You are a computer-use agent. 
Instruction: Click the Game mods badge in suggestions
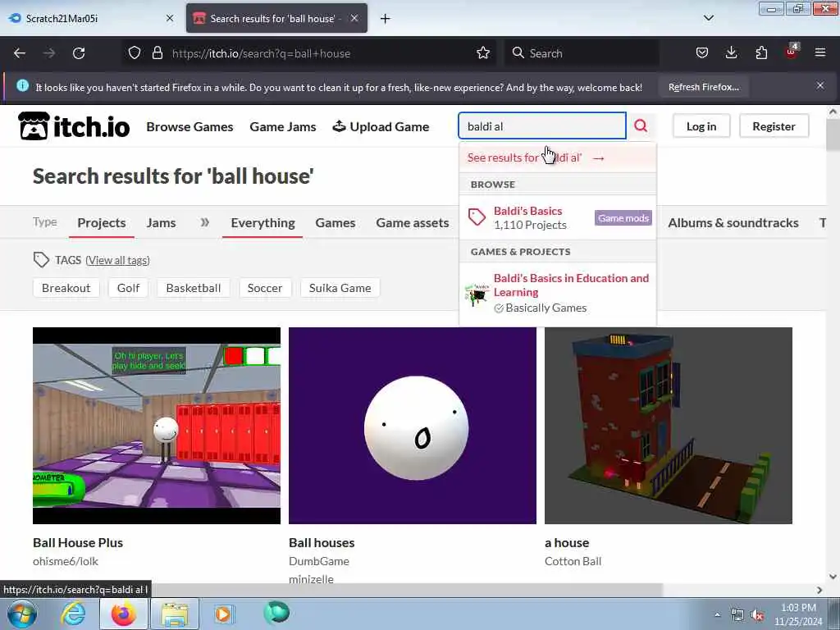623,218
